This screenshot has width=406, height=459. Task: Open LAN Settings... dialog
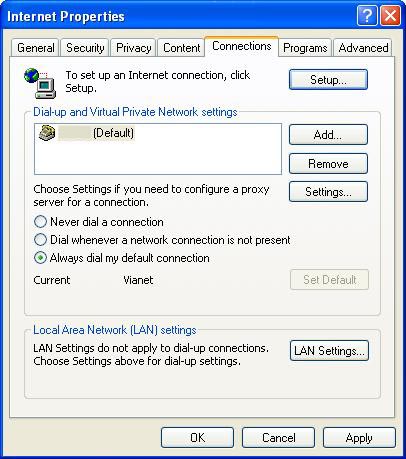point(329,351)
